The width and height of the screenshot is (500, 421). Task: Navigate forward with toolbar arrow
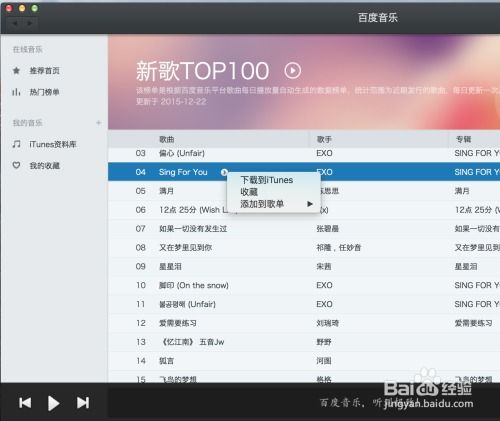[x=30, y=23]
